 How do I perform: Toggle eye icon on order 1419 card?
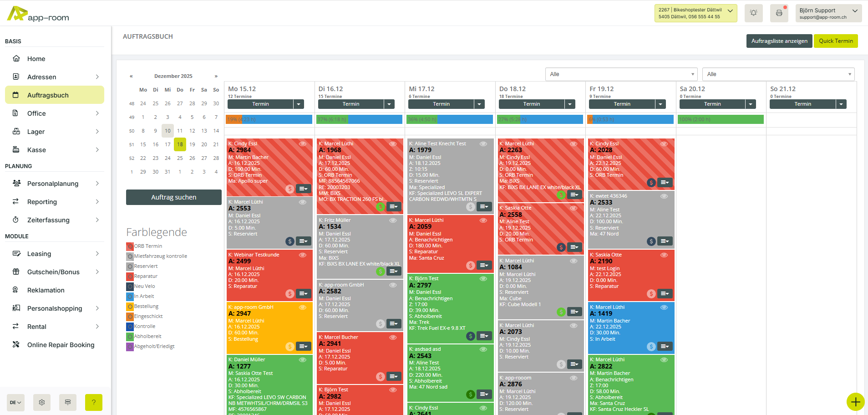(x=664, y=307)
